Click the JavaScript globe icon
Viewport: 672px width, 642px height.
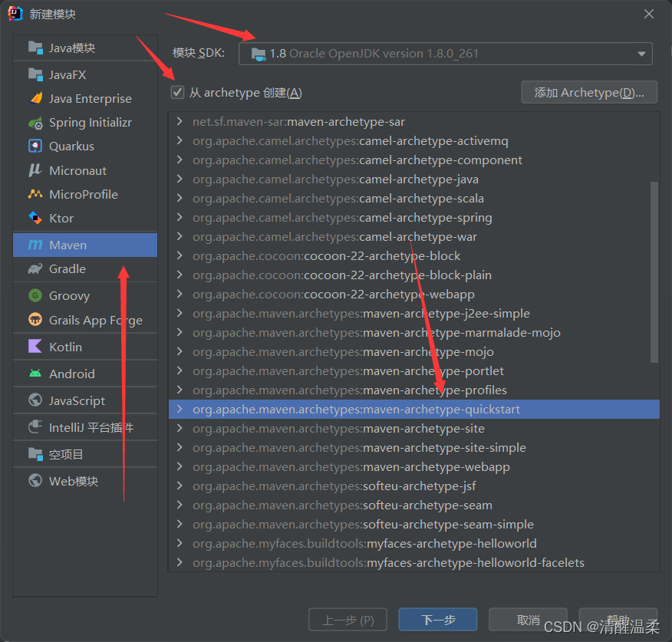coord(35,400)
